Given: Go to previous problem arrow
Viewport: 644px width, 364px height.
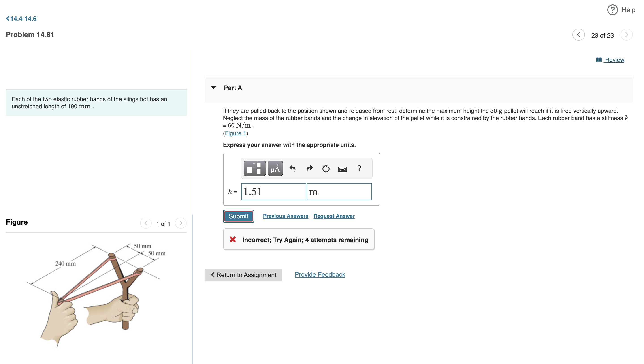Looking at the screenshot, I should click(x=578, y=35).
